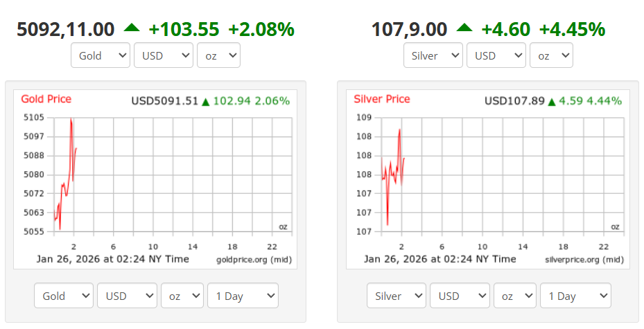
Task: Open the oz unit dropdown above the silver chart
Action: [x=551, y=55]
